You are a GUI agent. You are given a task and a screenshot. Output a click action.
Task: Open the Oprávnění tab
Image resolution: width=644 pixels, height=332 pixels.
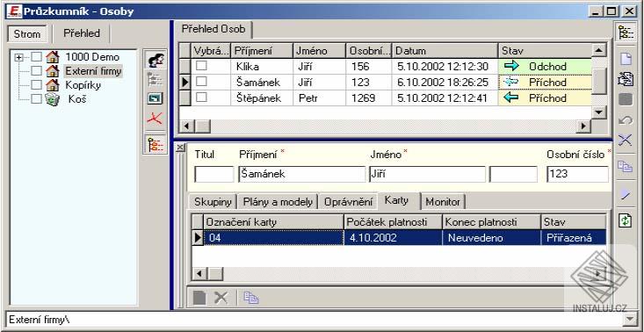click(x=348, y=202)
